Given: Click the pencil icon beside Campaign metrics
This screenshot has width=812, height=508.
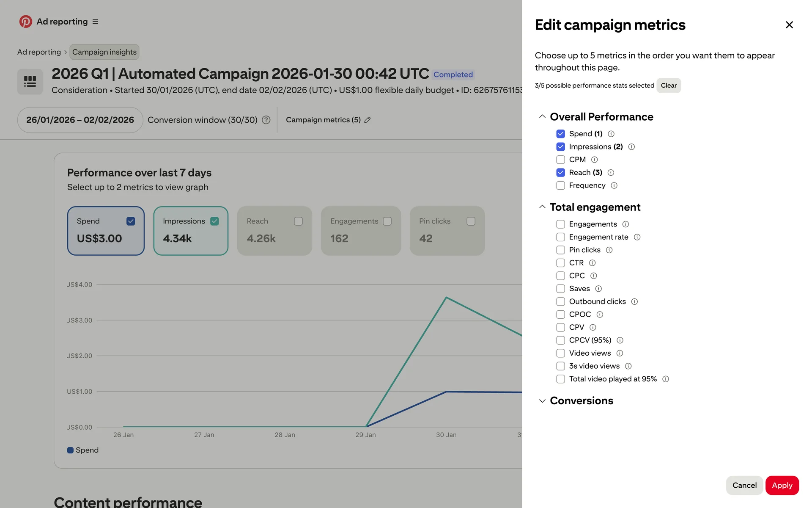Looking at the screenshot, I should [368, 120].
